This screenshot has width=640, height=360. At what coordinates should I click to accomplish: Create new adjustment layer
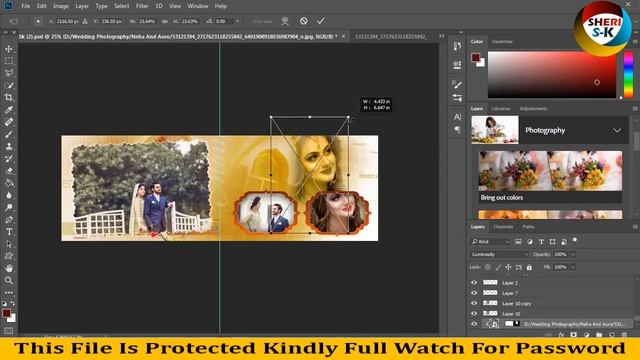(x=587, y=335)
